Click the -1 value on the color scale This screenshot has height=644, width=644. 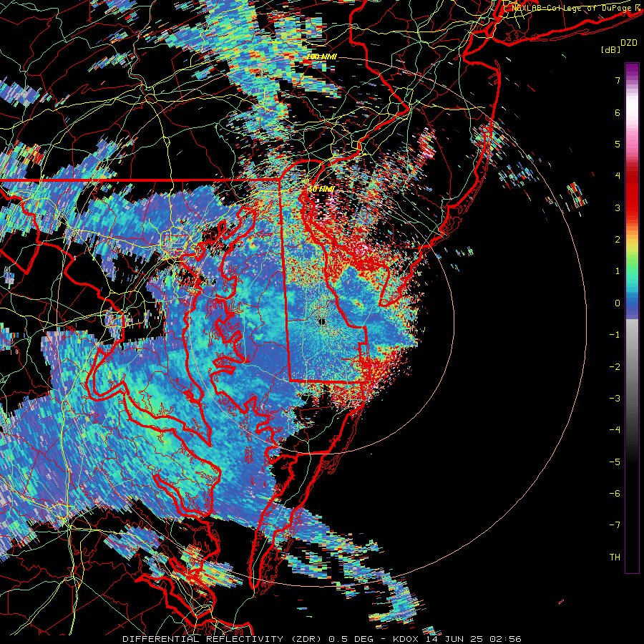(615, 335)
